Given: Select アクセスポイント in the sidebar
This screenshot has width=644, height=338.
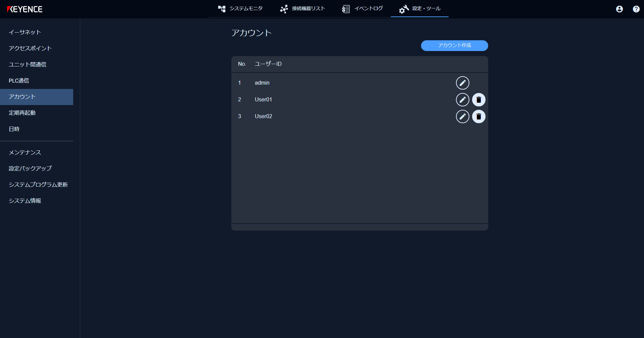Looking at the screenshot, I should pyautogui.click(x=30, y=48).
